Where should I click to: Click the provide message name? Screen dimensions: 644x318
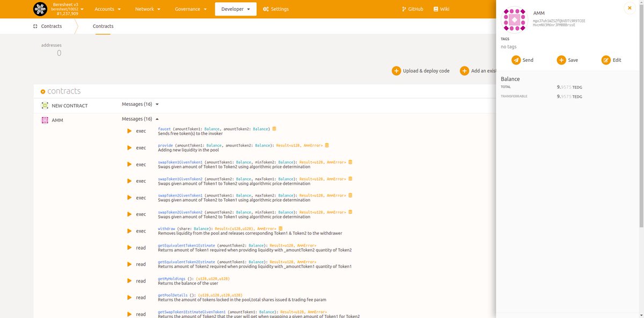tap(165, 146)
